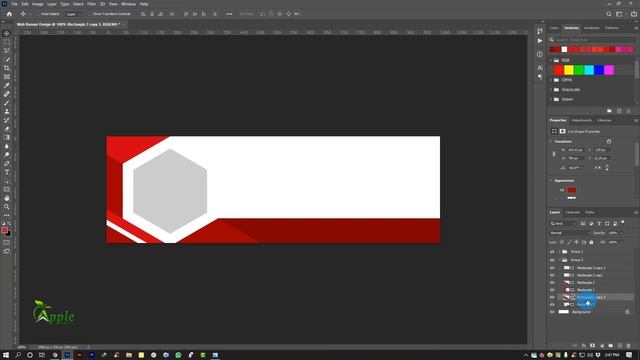Select the Pen tool
Viewport: 640px width, 360px height.
[x=7, y=163]
